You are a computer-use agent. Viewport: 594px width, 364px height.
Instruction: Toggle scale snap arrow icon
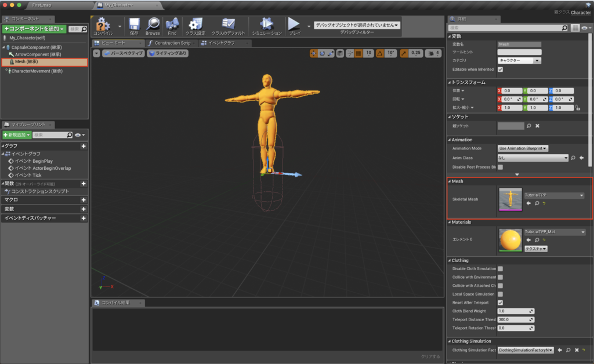click(x=404, y=53)
